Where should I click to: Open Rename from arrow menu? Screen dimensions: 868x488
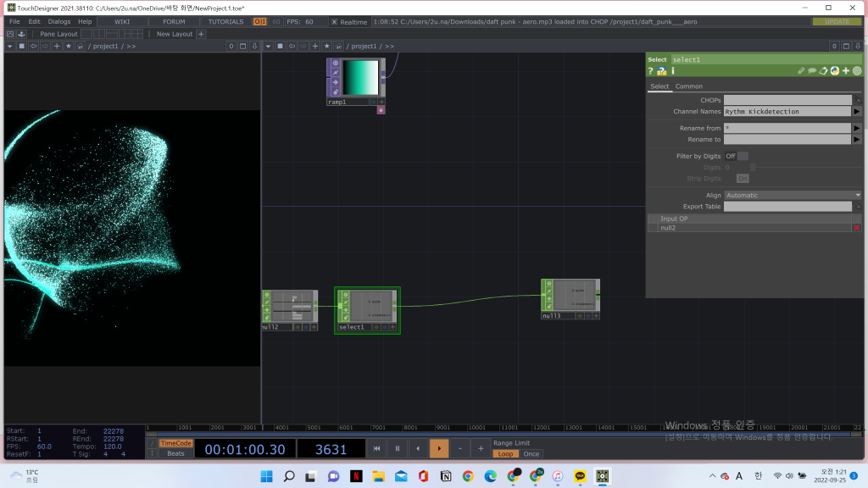[857, 128]
